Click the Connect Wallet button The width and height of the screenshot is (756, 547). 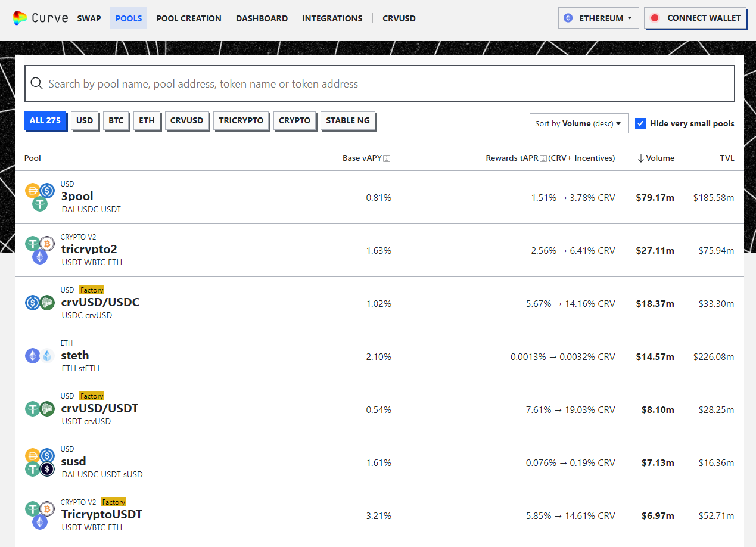click(x=695, y=18)
